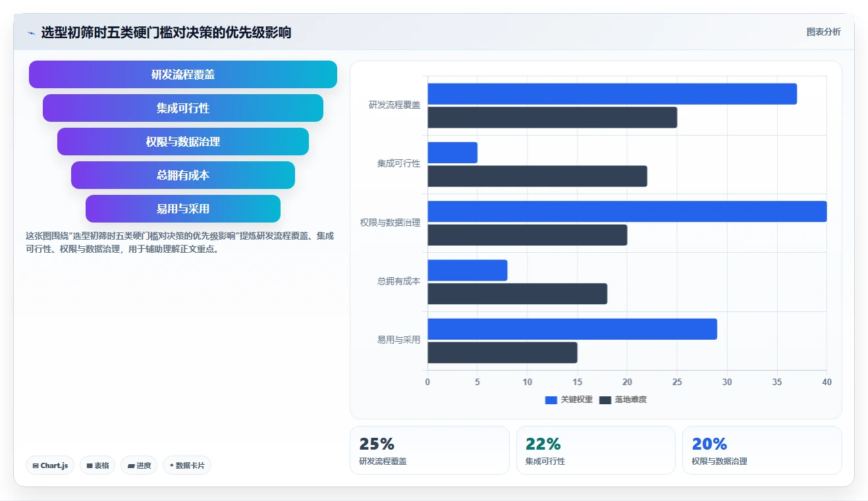Image resolution: width=868 pixels, height=501 pixels.
Task: Open the 20% 权限与数据治理 data card
Action: 762,450
